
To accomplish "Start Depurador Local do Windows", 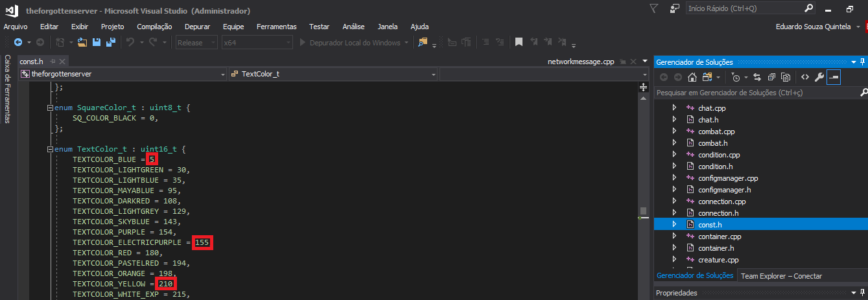I will 353,42.
